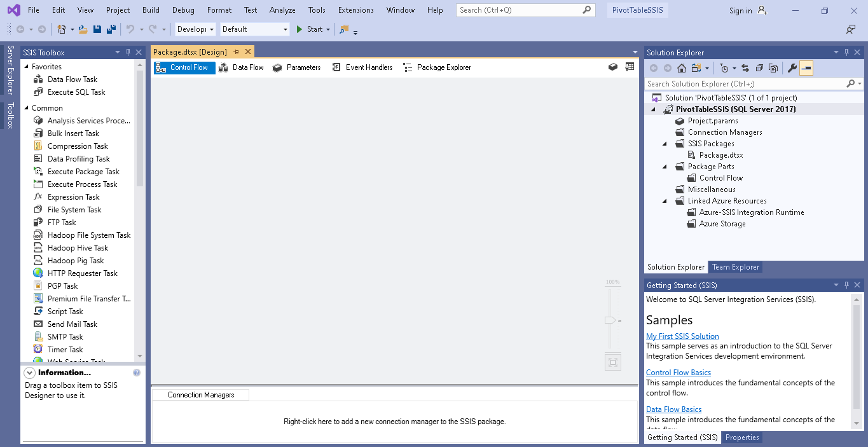This screenshot has height=447, width=868.
Task: Pin the Solution Explorer panel
Action: [x=846, y=52]
